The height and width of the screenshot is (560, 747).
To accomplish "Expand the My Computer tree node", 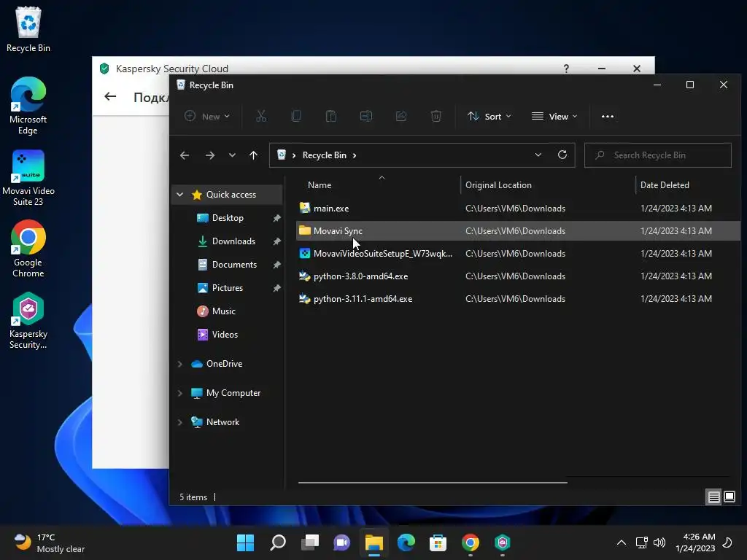I will [179, 393].
